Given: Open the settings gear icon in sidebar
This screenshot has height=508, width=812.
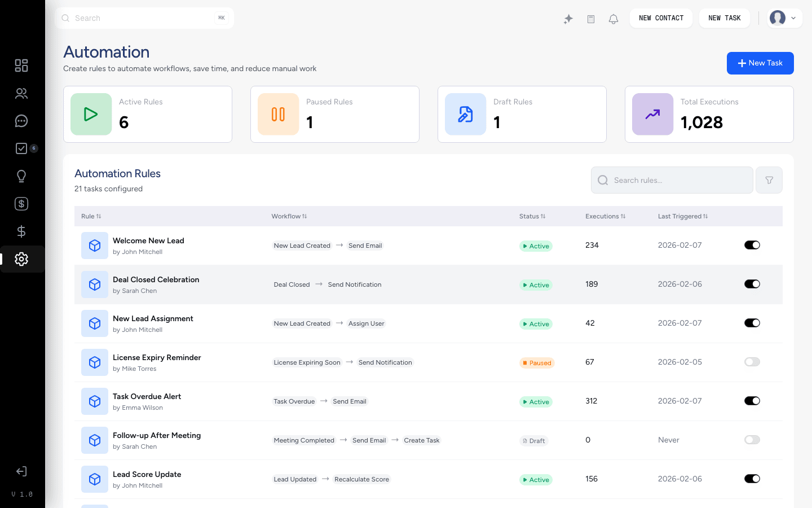Looking at the screenshot, I should coord(21,259).
